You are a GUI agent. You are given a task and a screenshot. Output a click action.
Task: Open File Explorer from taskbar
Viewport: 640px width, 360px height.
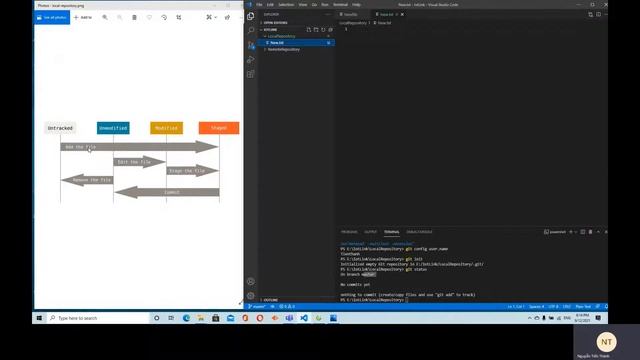201,318
